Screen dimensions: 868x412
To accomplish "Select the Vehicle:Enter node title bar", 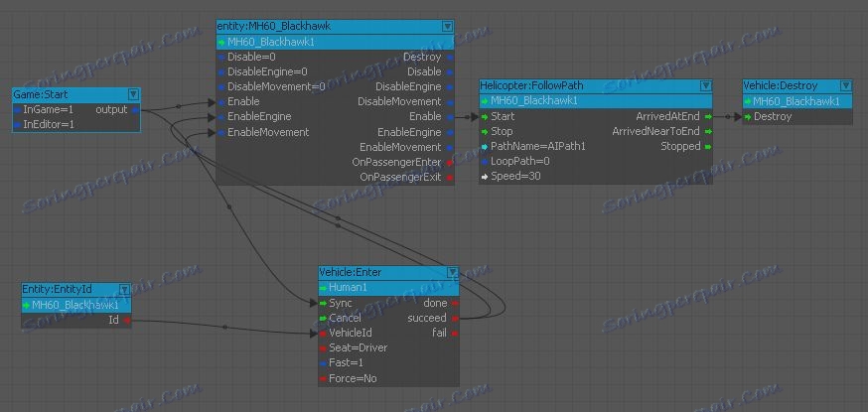I will pyautogui.click(x=388, y=272).
